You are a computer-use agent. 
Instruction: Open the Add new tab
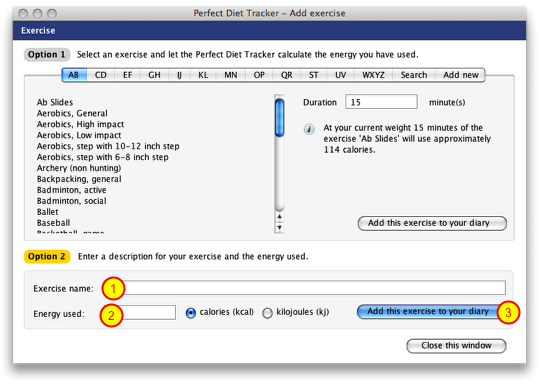(x=460, y=75)
